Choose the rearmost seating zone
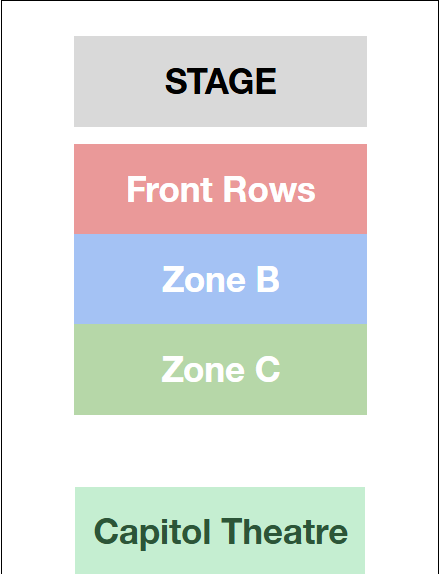This screenshot has height=574, width=439. click(x=220, y=369)
